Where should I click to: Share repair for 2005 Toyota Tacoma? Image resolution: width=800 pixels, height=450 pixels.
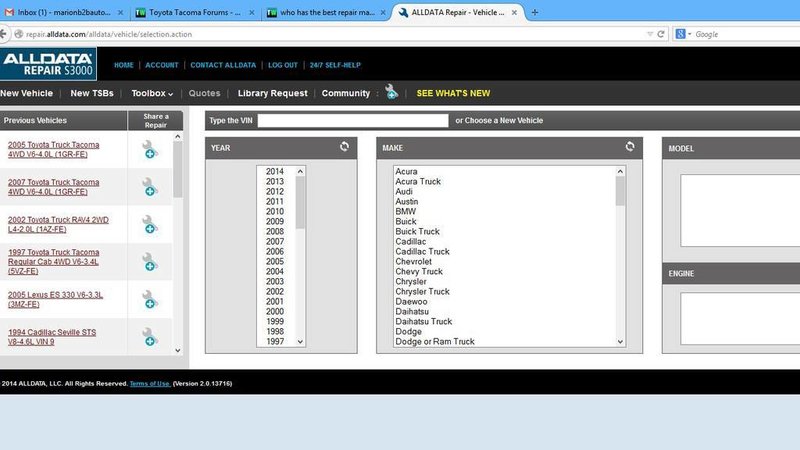149,149
